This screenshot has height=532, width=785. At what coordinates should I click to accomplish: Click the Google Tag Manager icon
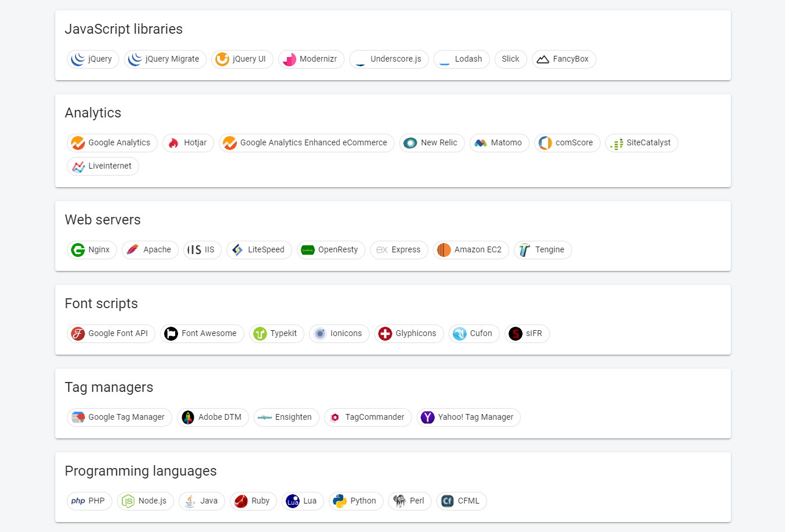(x=78, y=417)
